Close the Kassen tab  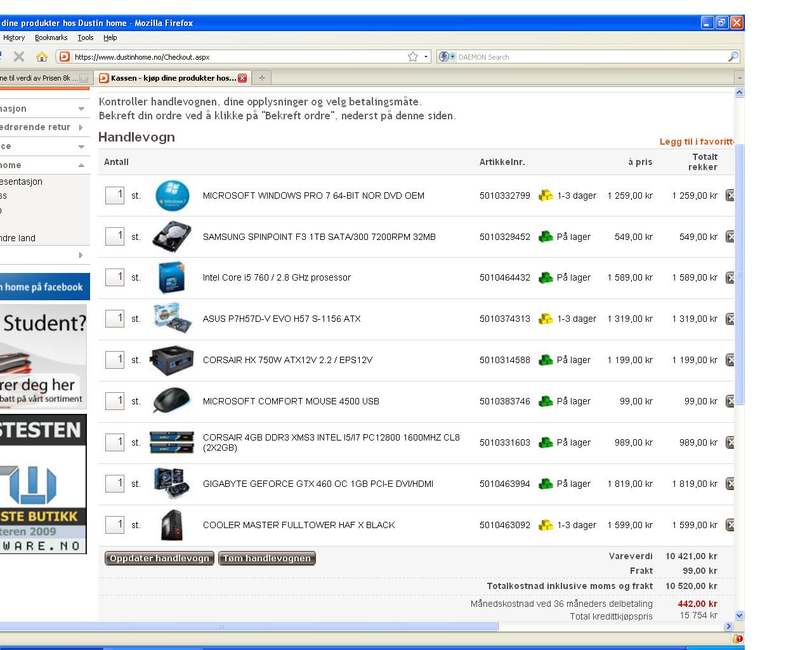click(x=242, y=78)
